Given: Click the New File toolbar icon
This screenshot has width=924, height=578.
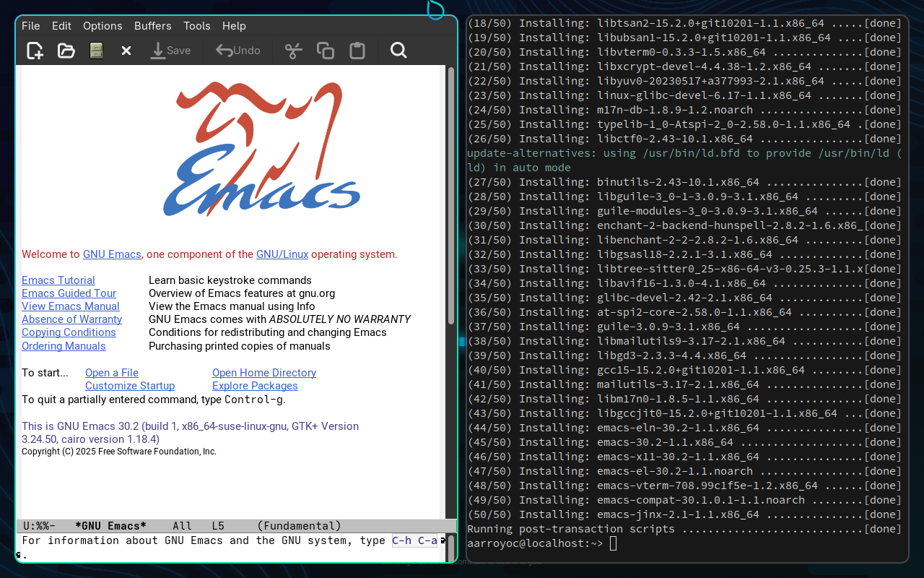Looking at the screenshot, I should [x=35, y=51].
